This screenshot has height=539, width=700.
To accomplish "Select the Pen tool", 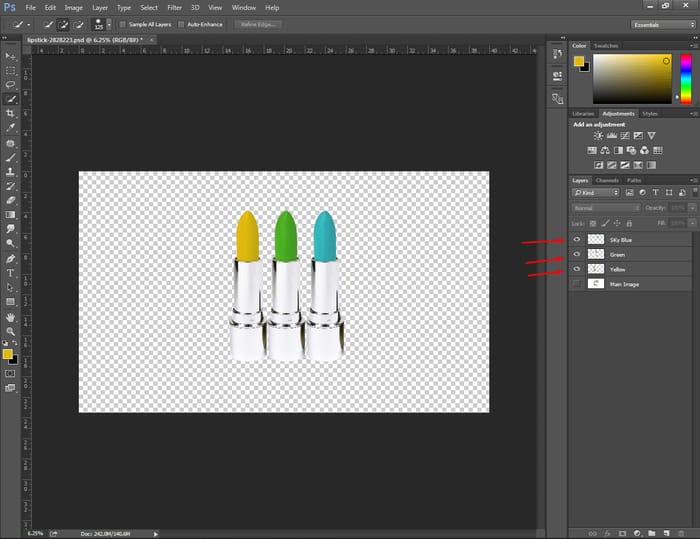I will [10, 259].
